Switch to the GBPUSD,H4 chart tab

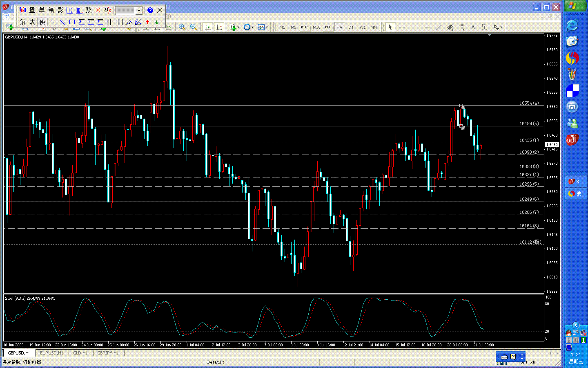click(19, 353)
